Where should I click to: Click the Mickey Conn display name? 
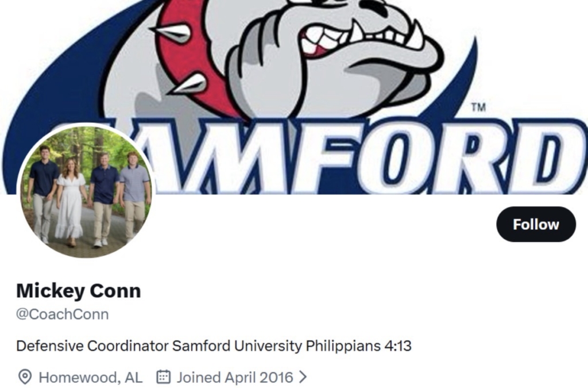(x=79, y=291)
